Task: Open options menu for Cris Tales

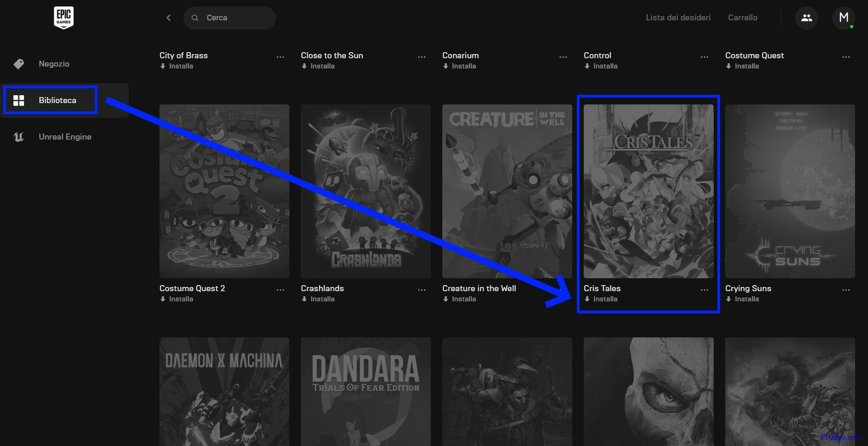Action: coord(704,290)
